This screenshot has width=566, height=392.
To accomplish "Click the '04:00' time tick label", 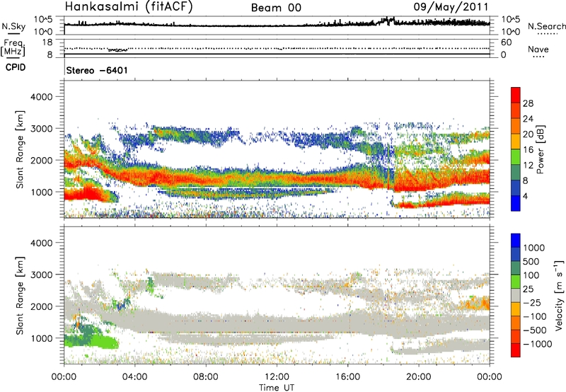I will coord(134,377).
